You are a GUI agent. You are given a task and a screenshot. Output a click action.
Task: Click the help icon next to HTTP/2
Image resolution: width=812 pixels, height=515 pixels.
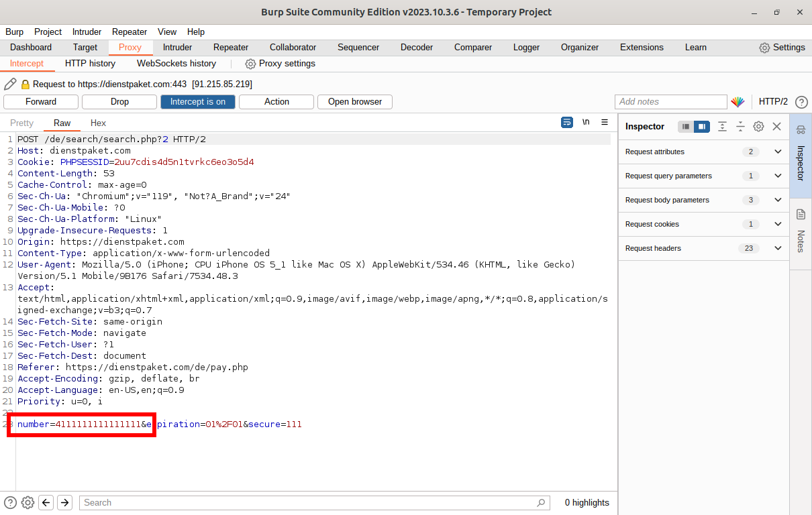coord(801,102)
